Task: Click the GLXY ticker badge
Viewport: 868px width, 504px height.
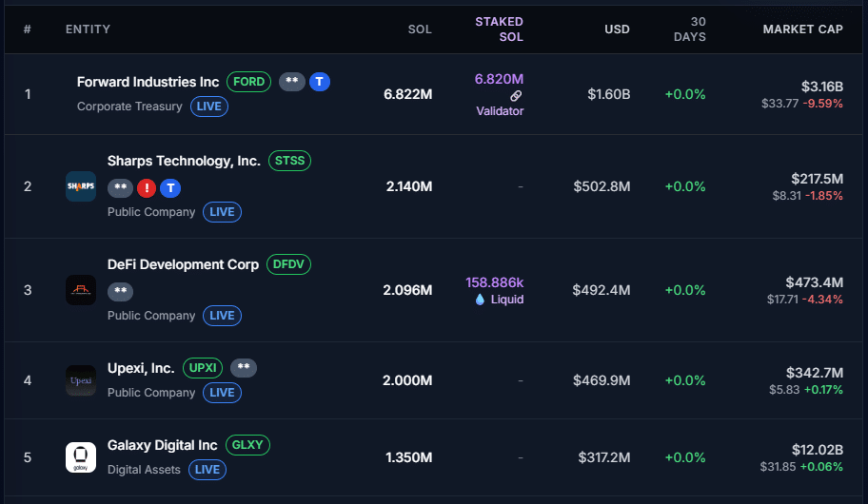Action: tap(247, 445)
